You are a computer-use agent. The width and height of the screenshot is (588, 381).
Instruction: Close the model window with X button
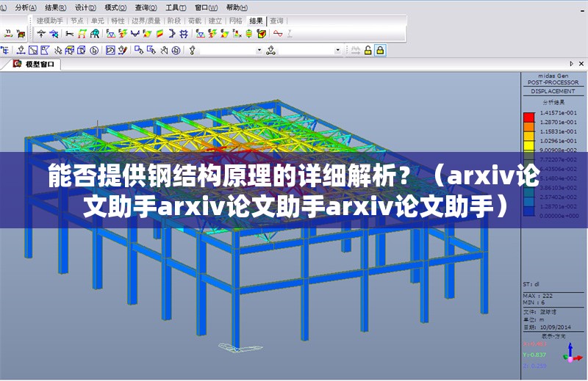(x=582, y=64)
